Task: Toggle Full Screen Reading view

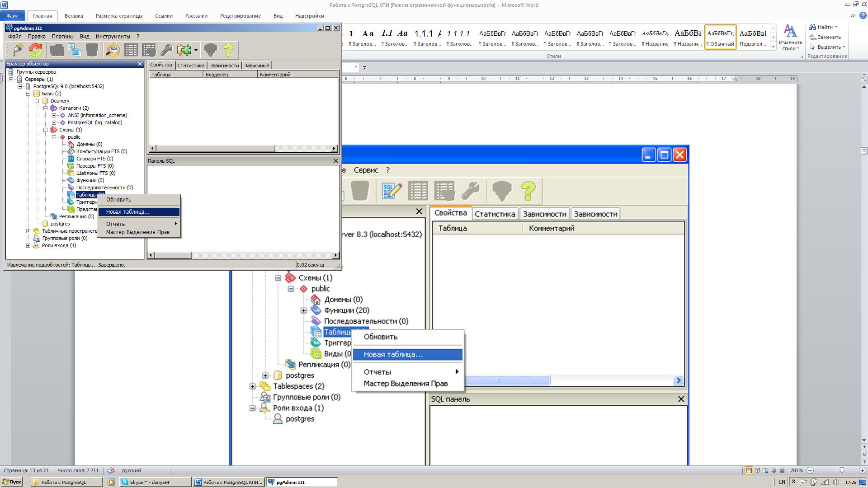Action: pos(757,470)
